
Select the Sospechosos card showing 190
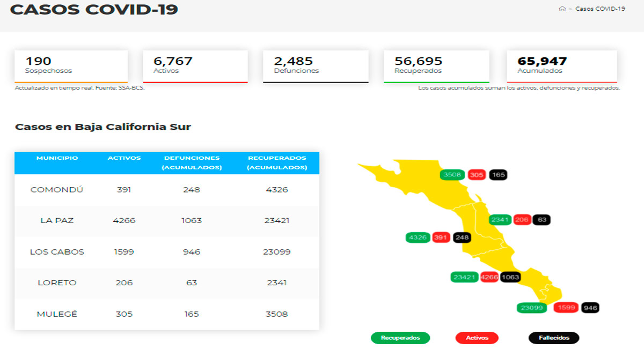tap(71, 66)
